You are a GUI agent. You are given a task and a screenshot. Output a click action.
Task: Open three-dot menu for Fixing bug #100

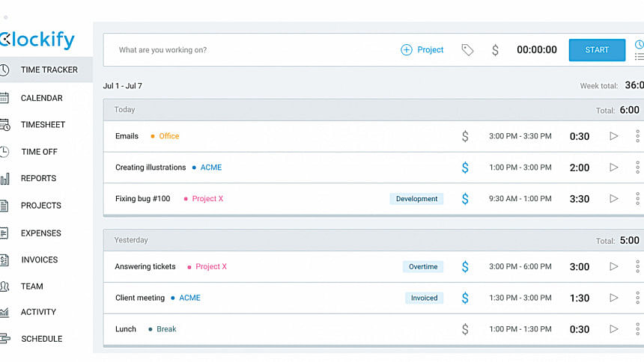(638, 199)
